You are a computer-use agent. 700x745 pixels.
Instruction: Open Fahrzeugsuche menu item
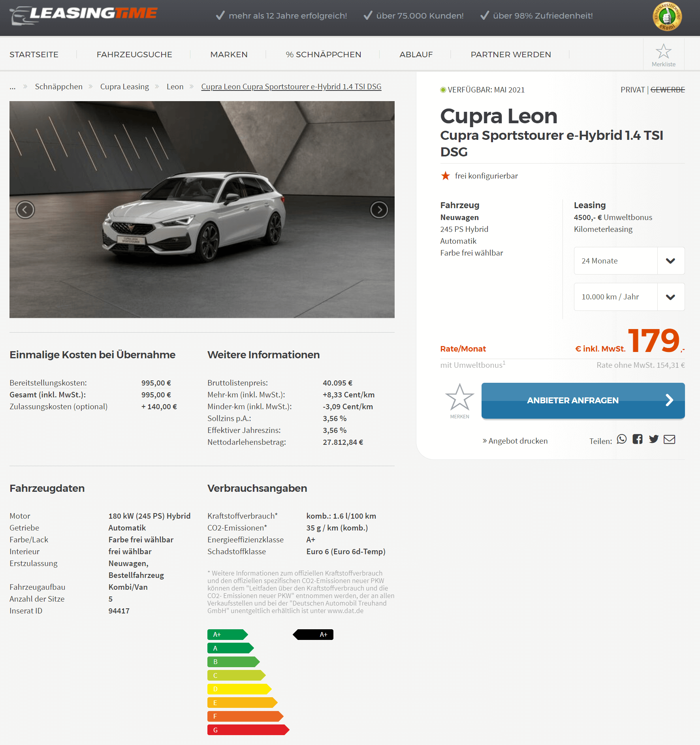coord(134,55)
